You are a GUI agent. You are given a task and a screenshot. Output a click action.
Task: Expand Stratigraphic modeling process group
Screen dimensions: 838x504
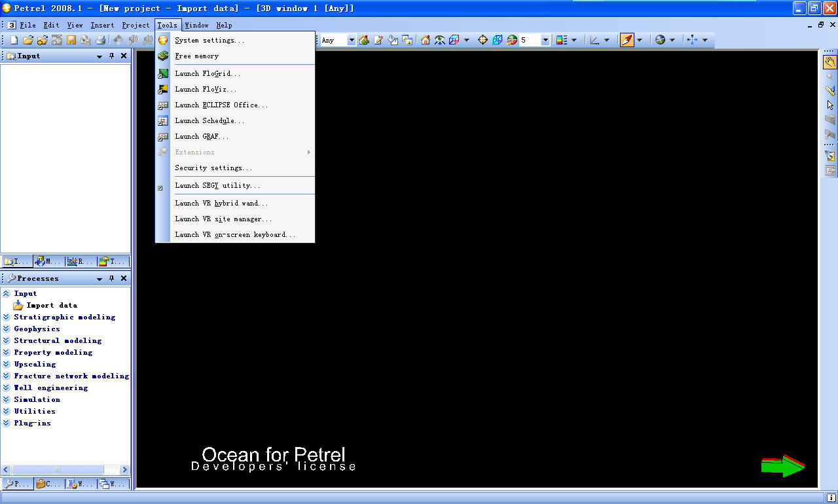(6, 317)
